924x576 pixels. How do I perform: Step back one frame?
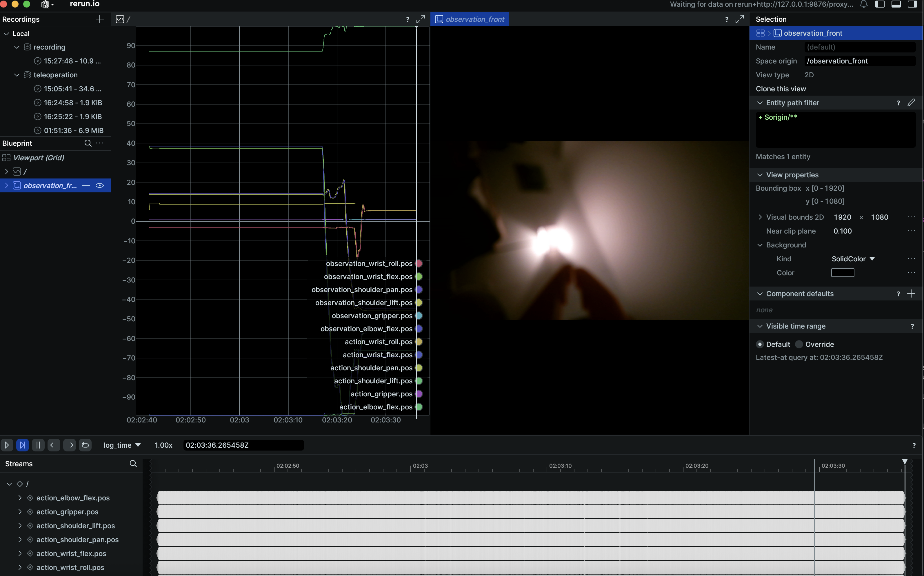pyautogui.click(x=54, y=445)
